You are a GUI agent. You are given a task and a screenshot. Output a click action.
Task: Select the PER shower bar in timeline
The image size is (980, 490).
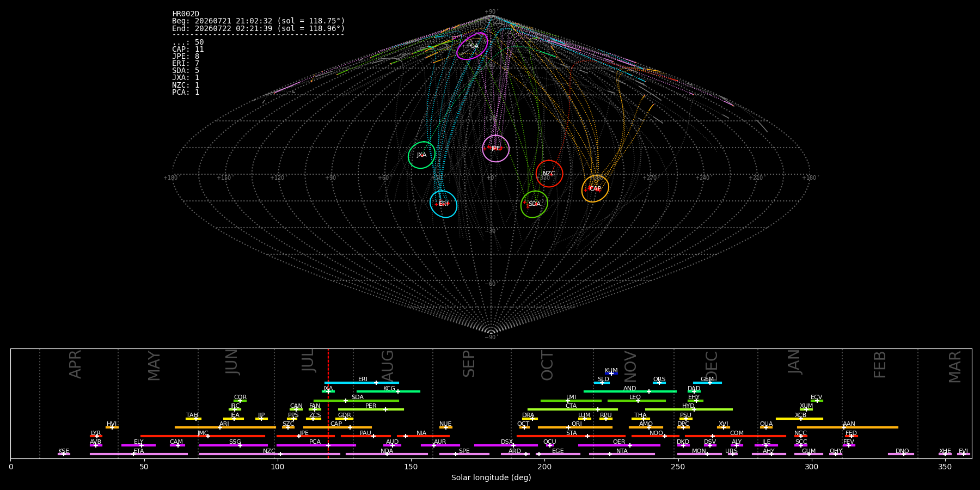tap(371, 409)
